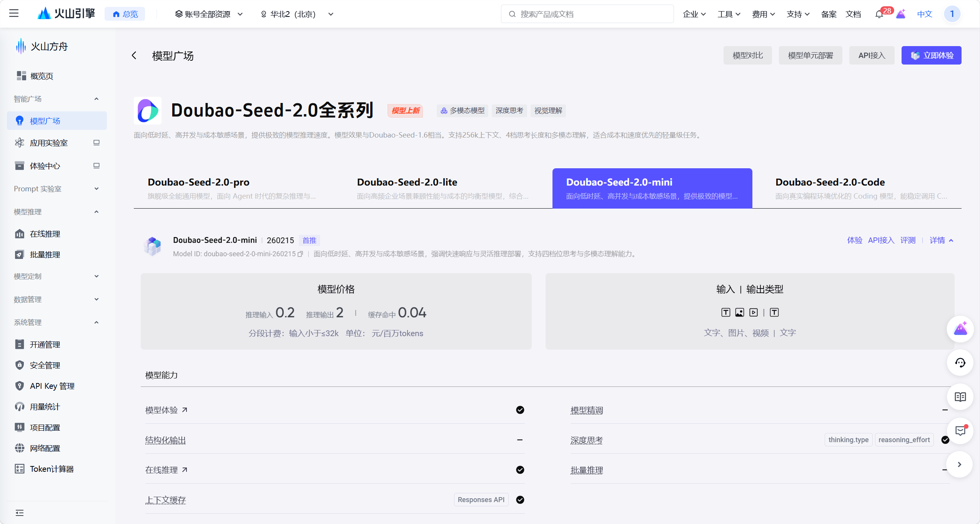Open the 账号全部资源 dropdown
The width and height of the screenshot is (980, 524).
pyautogui.click(x=209, y=14)
